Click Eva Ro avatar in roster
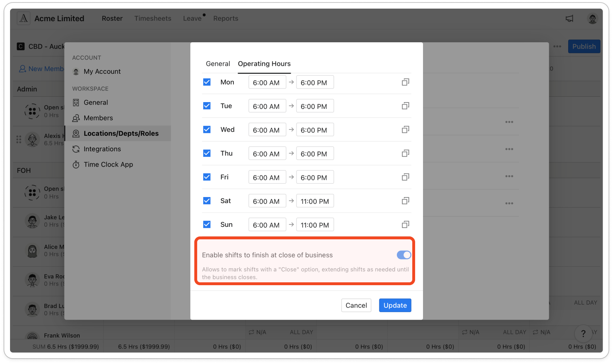The height and width of the screenshot is (364, 613). tap(32, 280)
